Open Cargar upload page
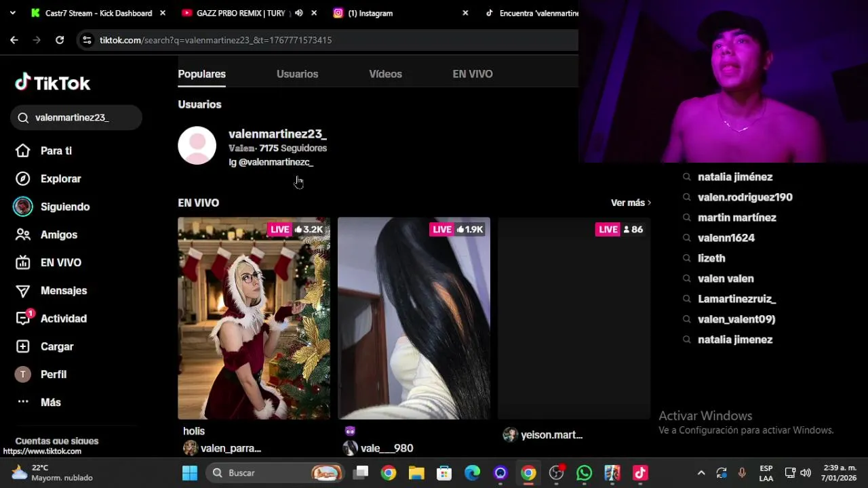Viewport: 868px width, 488px height. (x=44, y=346)
